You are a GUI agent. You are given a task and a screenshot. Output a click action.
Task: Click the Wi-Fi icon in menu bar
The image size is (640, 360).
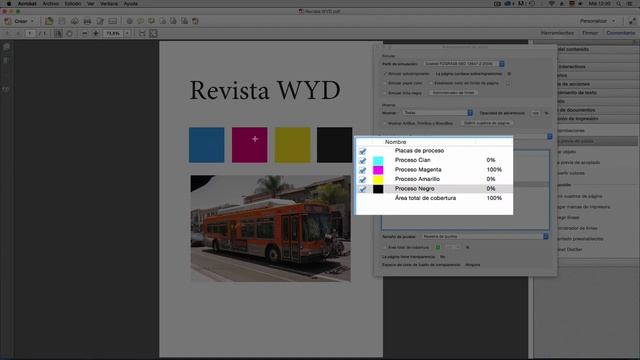coord(551,4)
